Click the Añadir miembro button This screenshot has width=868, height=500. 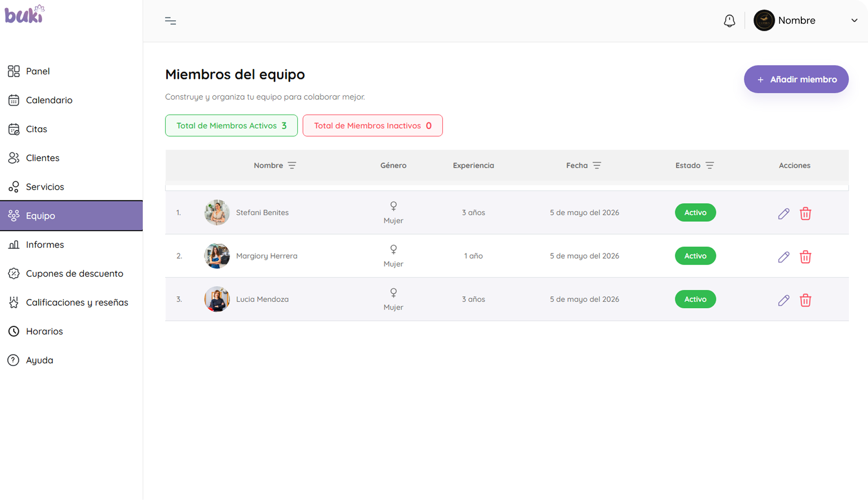(x=796, y=79)
